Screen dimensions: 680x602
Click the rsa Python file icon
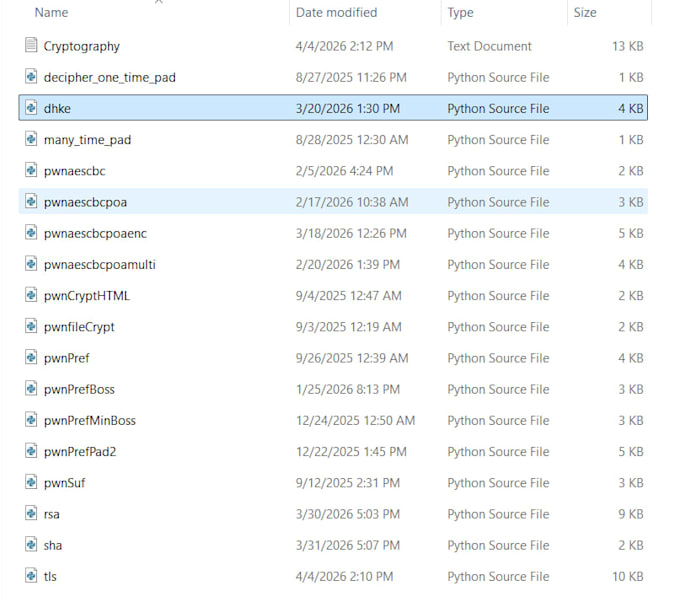(31, 514)
